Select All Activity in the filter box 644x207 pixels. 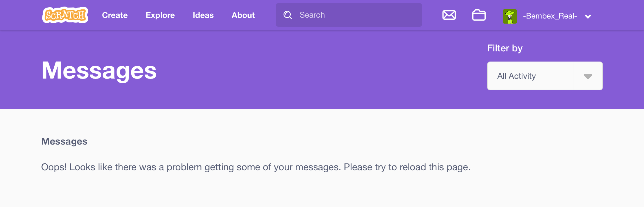coord(516,76)
